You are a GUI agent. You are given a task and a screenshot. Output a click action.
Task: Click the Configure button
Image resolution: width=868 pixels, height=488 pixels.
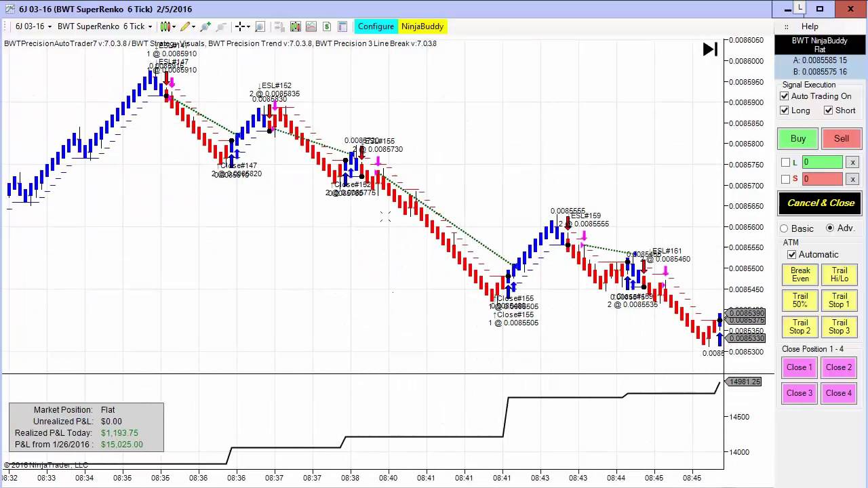point(376,26)
